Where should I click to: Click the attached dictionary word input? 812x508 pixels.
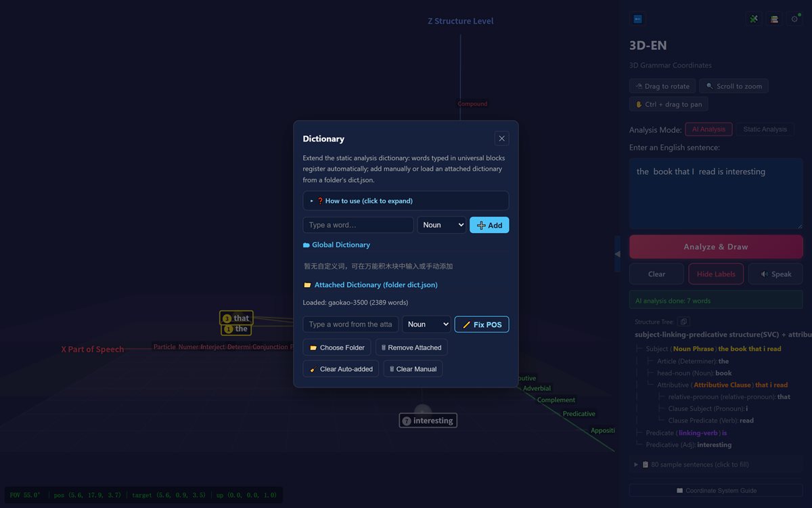click(351, 324)
